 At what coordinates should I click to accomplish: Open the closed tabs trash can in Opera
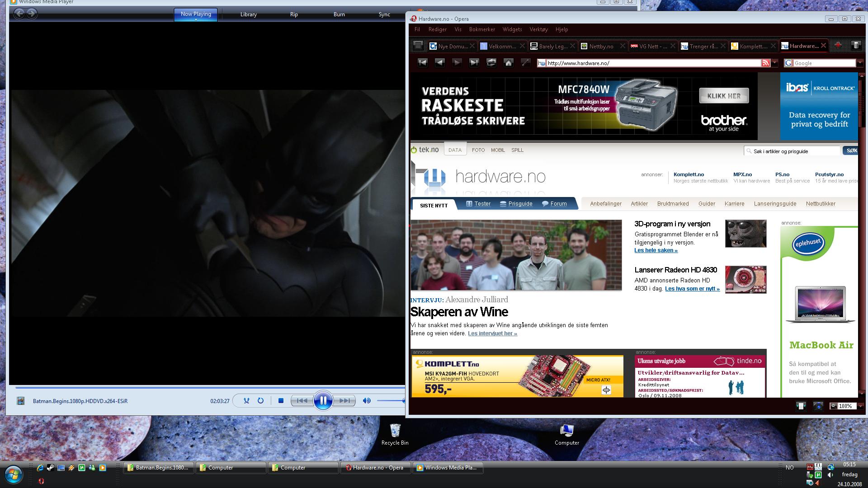[x=856, y=45]
